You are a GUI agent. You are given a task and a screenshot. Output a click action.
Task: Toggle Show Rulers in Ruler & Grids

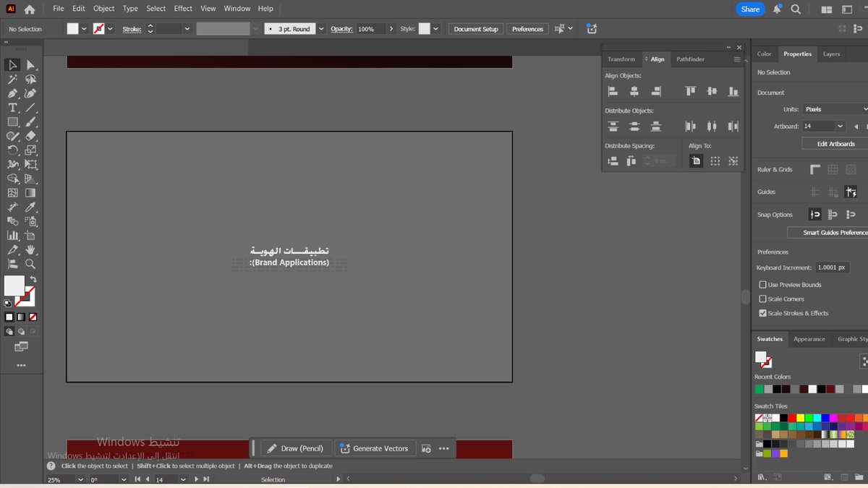[x=815, y=170]
